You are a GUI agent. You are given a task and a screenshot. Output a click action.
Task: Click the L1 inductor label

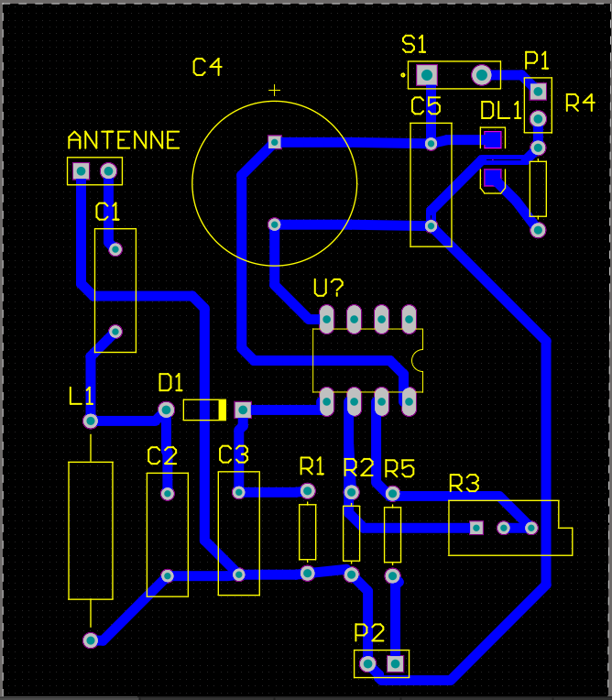pos(82,396)
